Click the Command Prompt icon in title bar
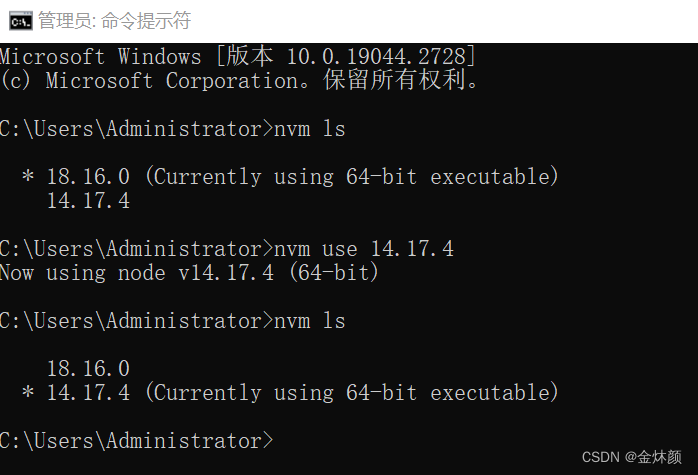Viewport: 698px width, 475px height. pyautogui.click(x=20, y=20)
